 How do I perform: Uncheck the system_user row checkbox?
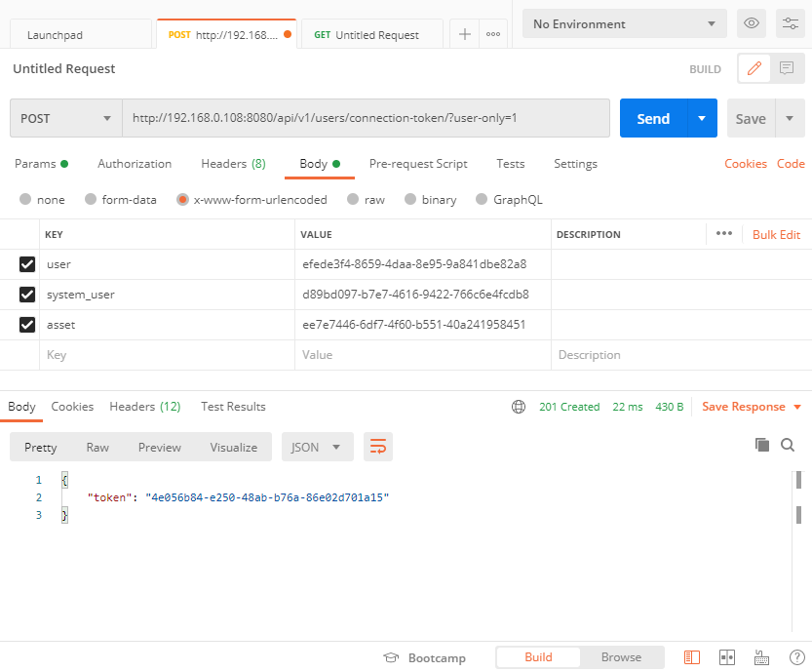tap(27, 295)
